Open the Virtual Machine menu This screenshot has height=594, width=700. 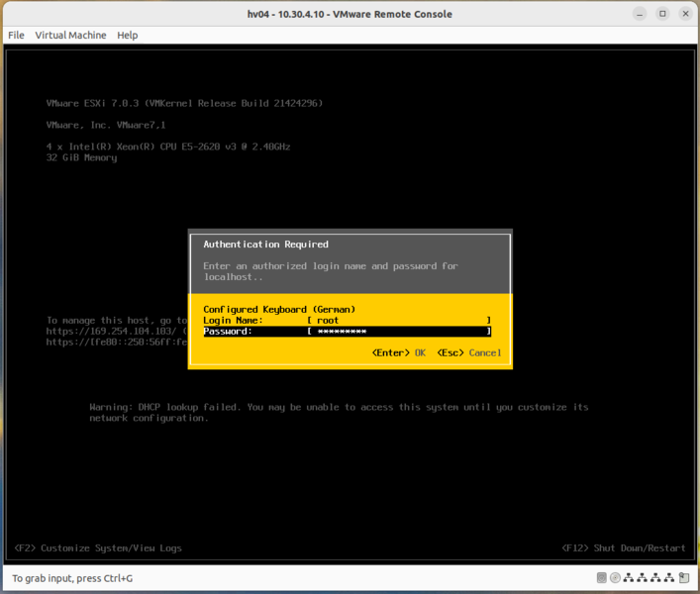tap(70, 35)
